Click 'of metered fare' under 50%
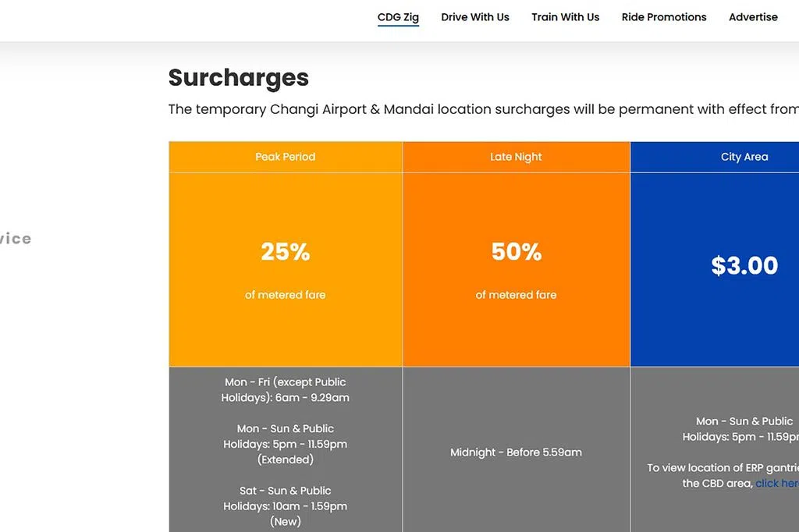 pos(516,295)
